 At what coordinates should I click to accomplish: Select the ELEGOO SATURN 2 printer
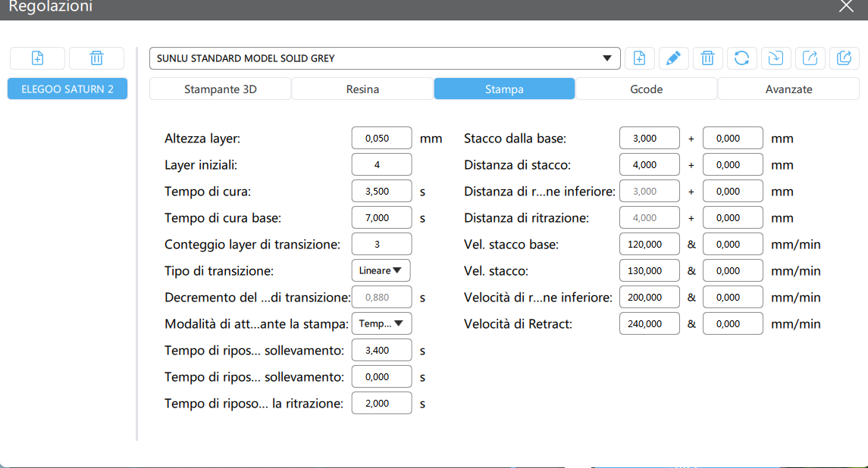(67, 89)
